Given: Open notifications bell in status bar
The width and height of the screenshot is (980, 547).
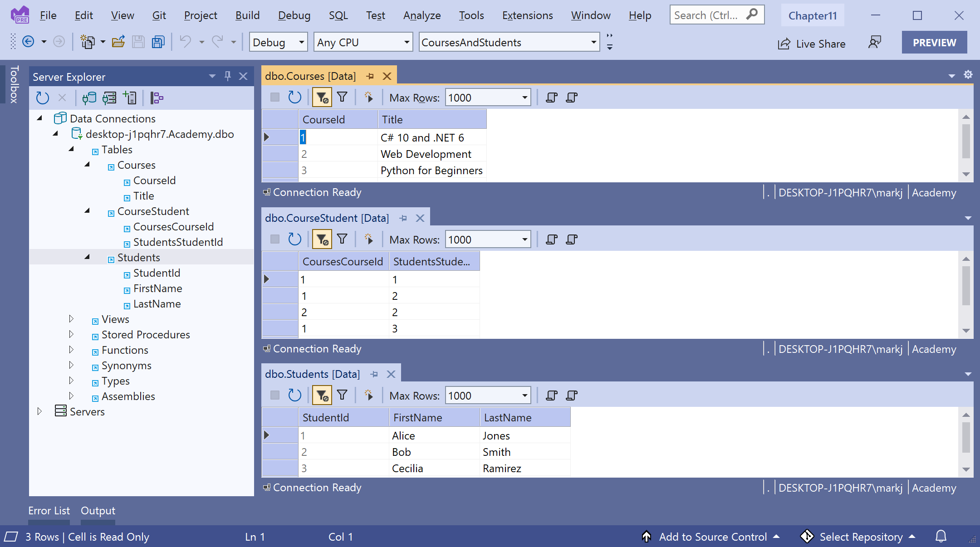Looking at the screenshot, I should pyautogui.click(x=941, y=537).
